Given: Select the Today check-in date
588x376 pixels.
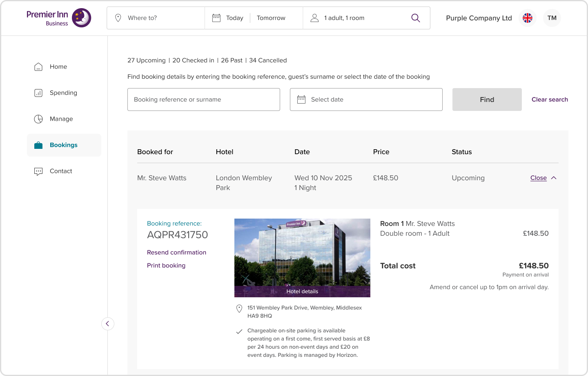Looking at the screenshot, I should pos(234,18).
